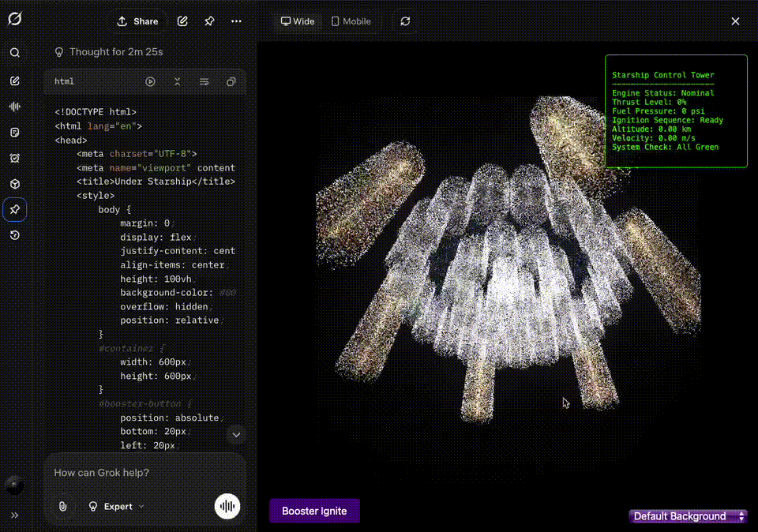The image size is (758, 532).
Task: Collapse the html code block
Action: point(177,81)
